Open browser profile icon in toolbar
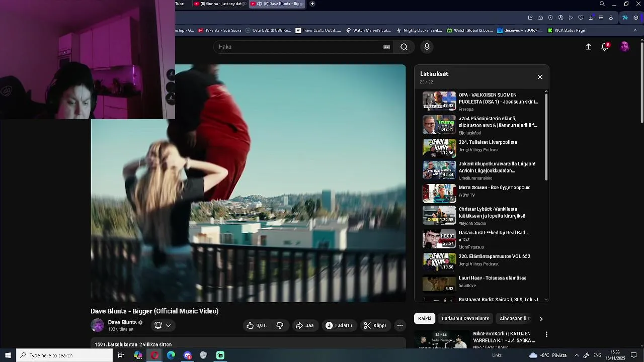644x362 pixels. 611,18
